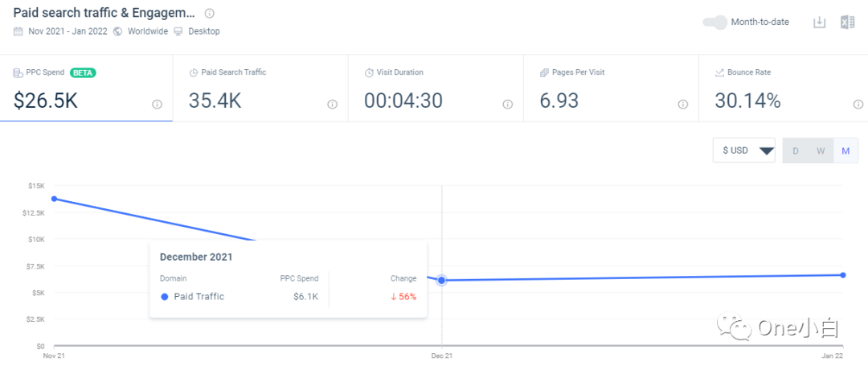
Task: Click the BETA badge
Action: pyautogui.click(x=84, y=72)
